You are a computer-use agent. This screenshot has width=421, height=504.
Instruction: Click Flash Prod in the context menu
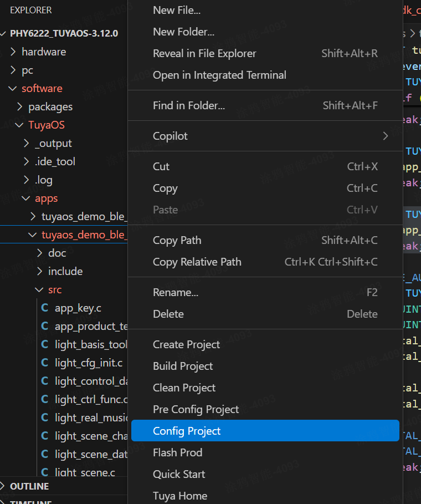point(177,452)
